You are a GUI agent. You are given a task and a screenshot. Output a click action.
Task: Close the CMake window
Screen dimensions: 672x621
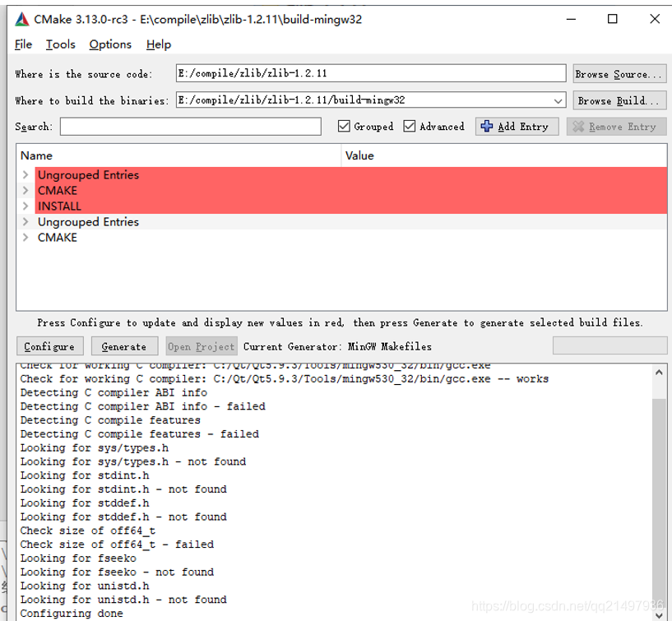(655, 19)
